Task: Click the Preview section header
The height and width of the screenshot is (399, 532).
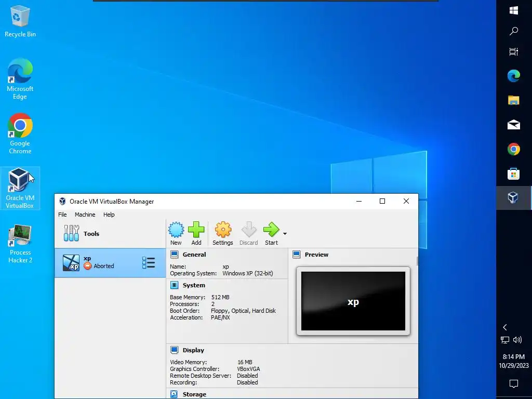Action: (316, 255)
